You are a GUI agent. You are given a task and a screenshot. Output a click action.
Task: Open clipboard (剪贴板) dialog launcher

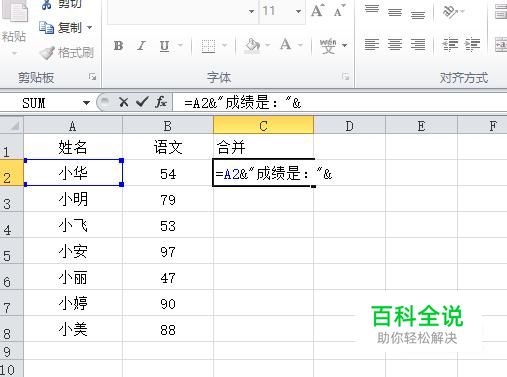pyautogui.click(x=93, y=77)
